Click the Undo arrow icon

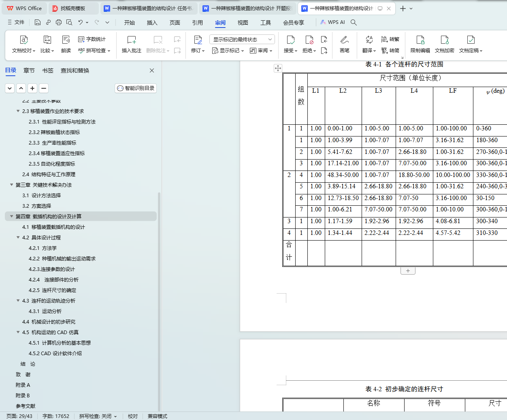click(x=81, y=22)
